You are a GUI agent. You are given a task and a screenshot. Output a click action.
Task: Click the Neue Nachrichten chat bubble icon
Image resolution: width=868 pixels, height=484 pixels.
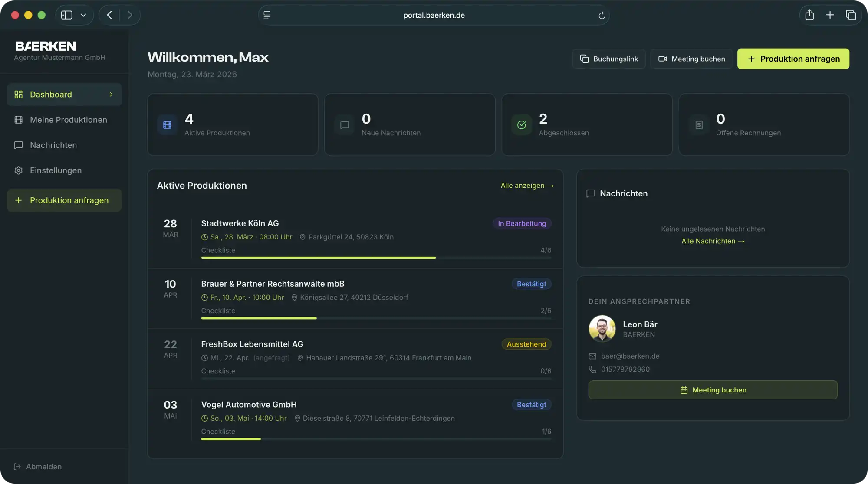(x=345, y=125)
